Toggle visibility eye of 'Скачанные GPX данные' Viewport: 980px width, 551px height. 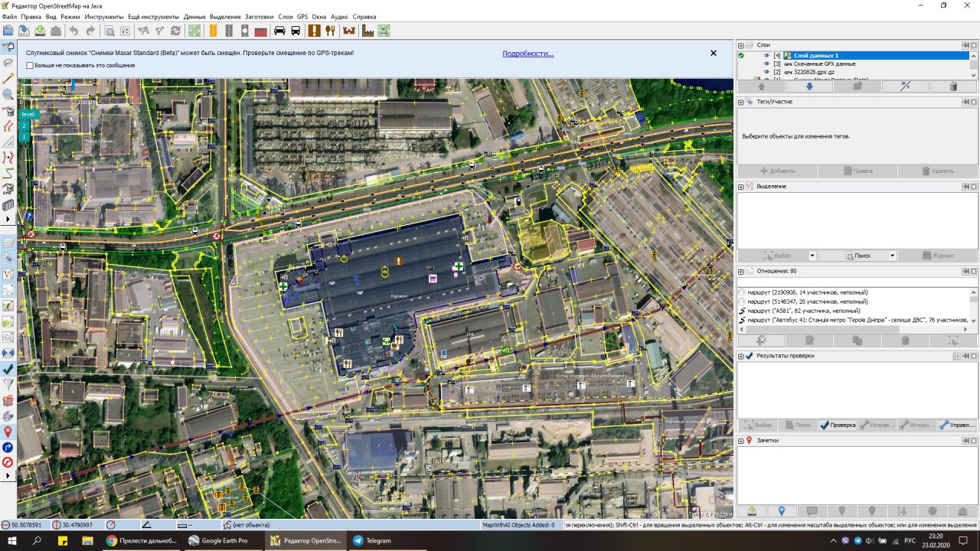click(x=766, y=64)
